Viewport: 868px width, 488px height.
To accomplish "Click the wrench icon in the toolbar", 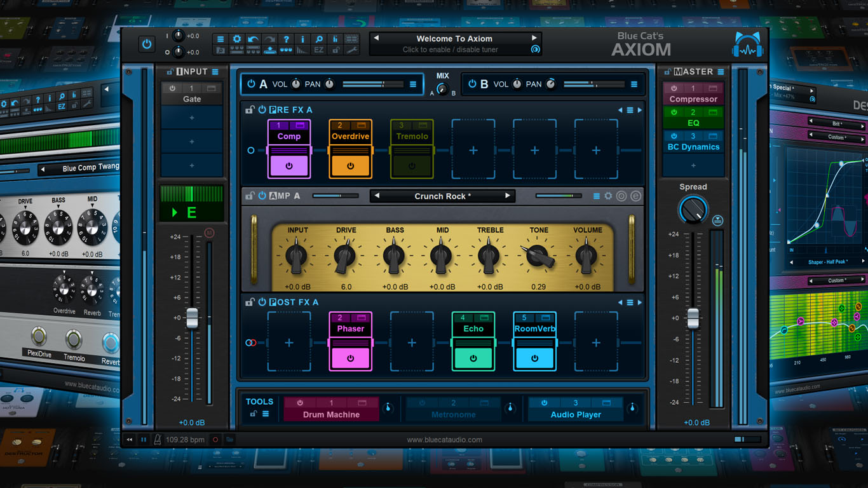I will [351, 50].
